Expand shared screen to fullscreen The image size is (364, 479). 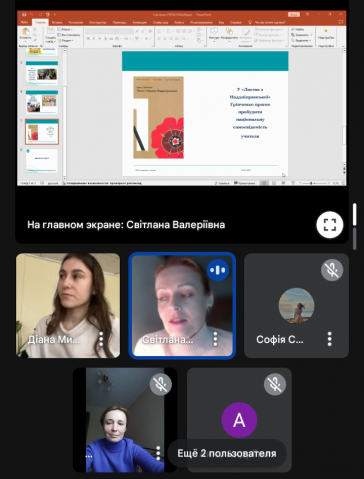coord(329,225)
